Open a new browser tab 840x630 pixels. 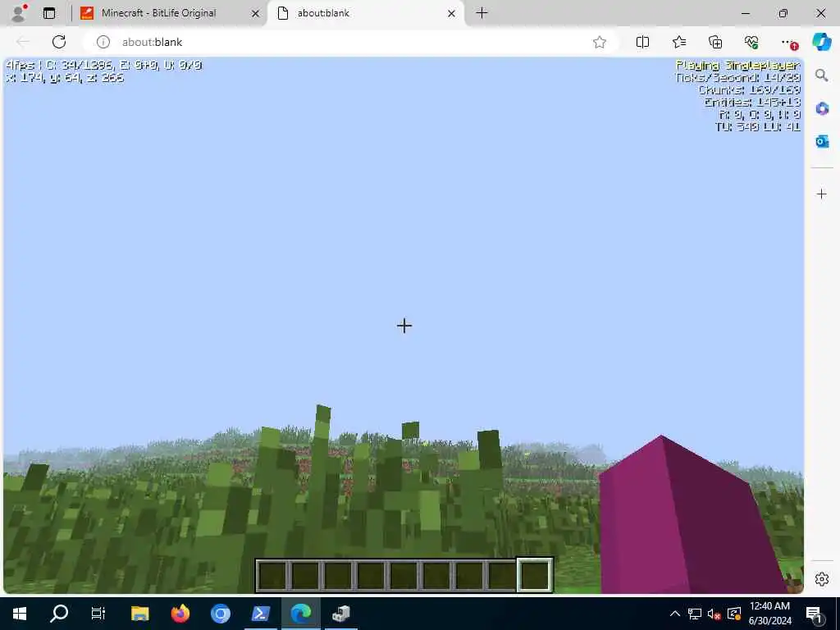482,13
